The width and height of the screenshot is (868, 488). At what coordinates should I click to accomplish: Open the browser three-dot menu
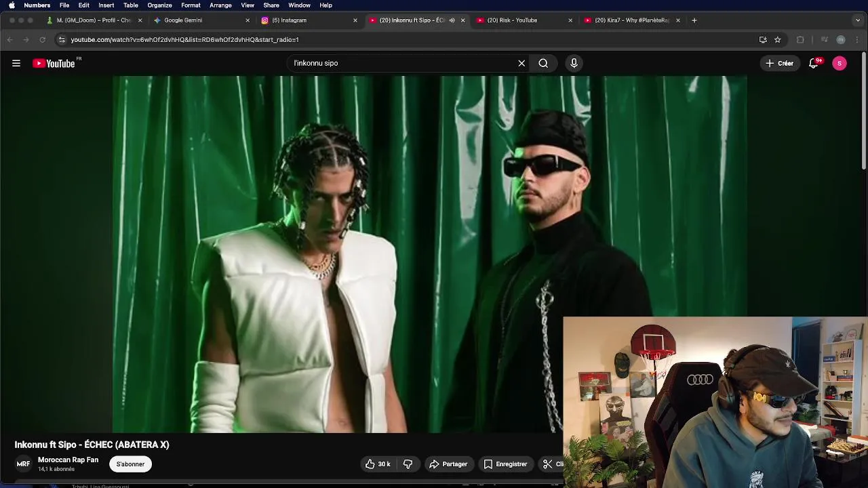pyautogui.click(x=858, y=39)
